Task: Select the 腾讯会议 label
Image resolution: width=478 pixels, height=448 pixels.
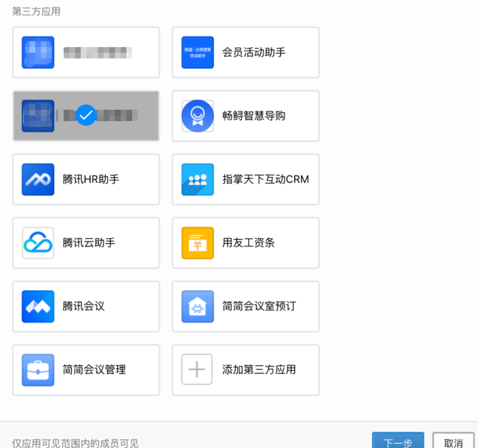Action: (x=84, y=306)
